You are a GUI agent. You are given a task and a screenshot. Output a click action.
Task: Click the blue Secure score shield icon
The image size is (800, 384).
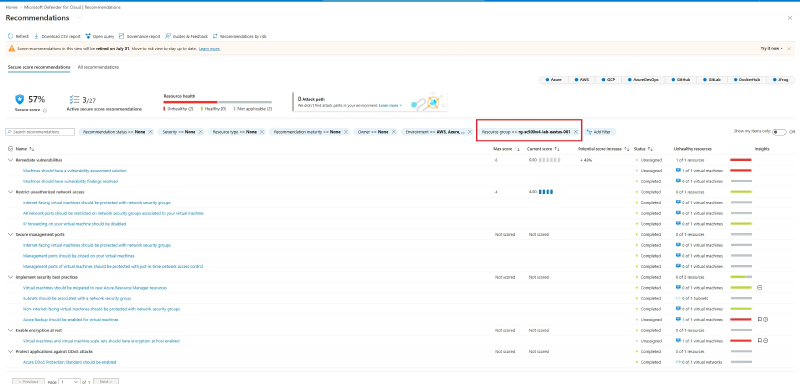pyautogui.click(x=20, y=99)
